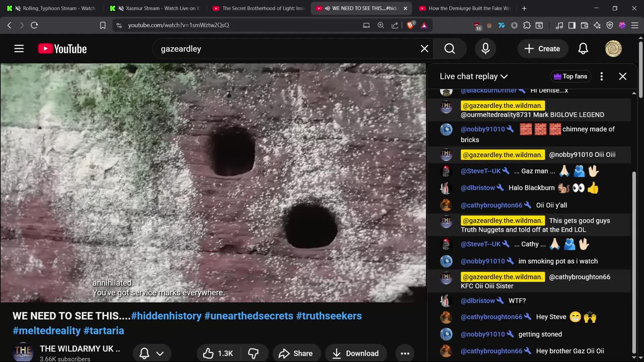Open @BlackburnDrifter chat username

489,90
